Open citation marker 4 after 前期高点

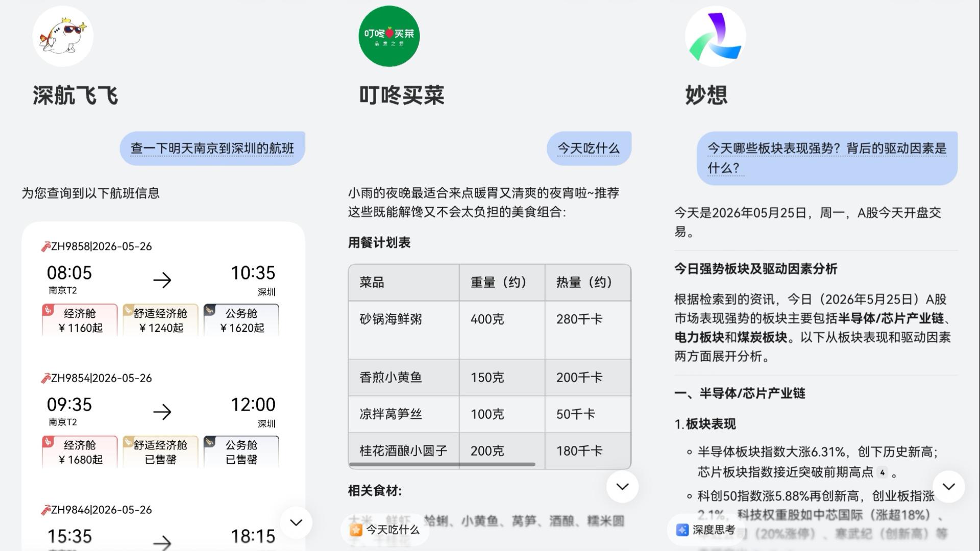pyautogui.click(x=882, y=472)
